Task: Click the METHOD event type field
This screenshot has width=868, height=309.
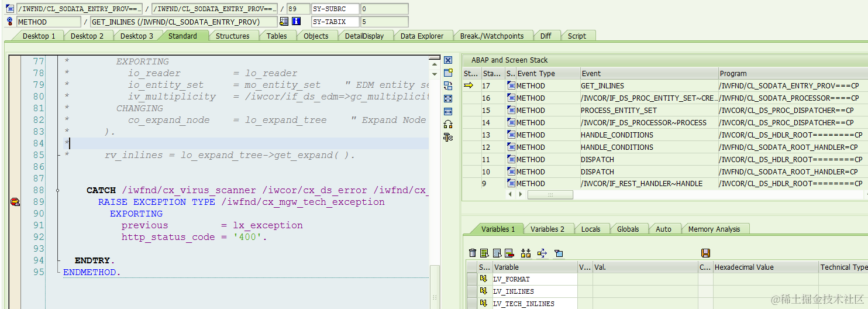Action: [x=49, y=22]
